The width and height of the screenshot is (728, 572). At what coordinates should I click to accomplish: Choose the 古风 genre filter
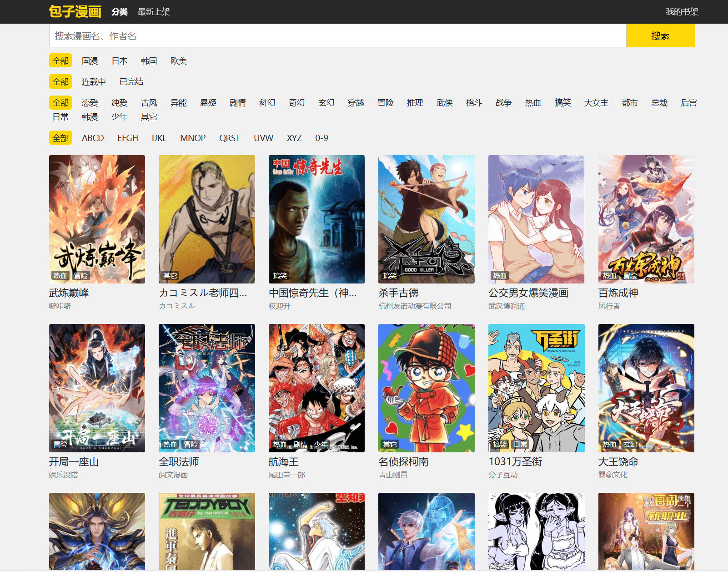coord(149,103)
